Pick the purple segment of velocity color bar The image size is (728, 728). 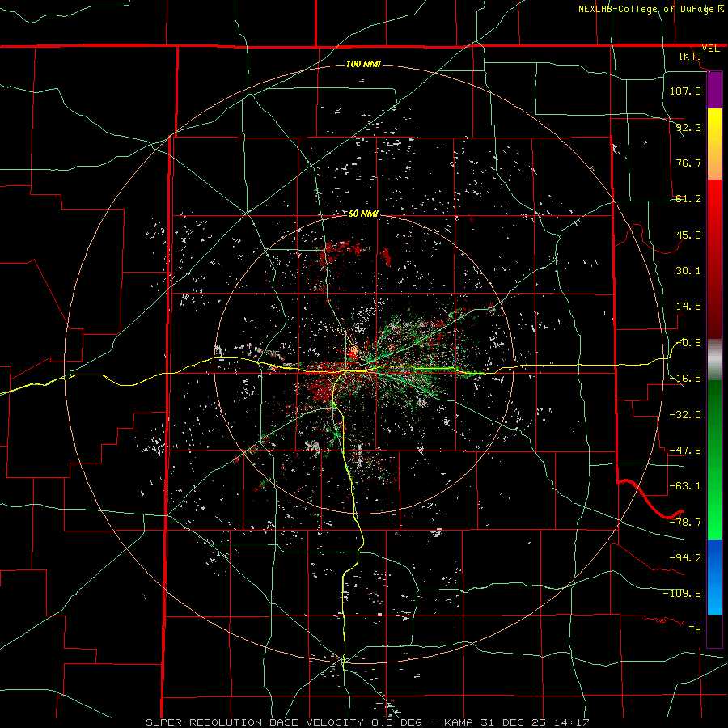click(x=714, y=90)
